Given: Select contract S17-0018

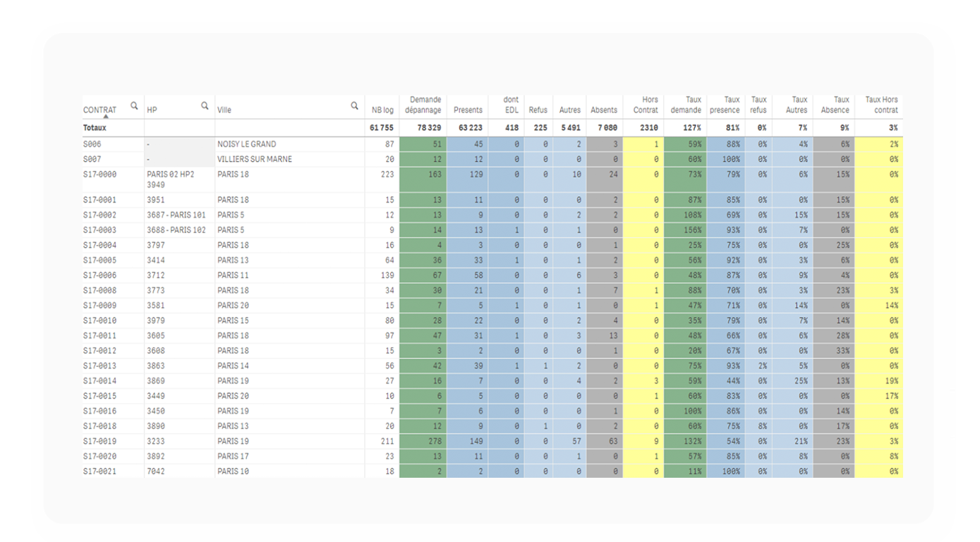Looking at the screenshot, I should [x=100, y=426].
